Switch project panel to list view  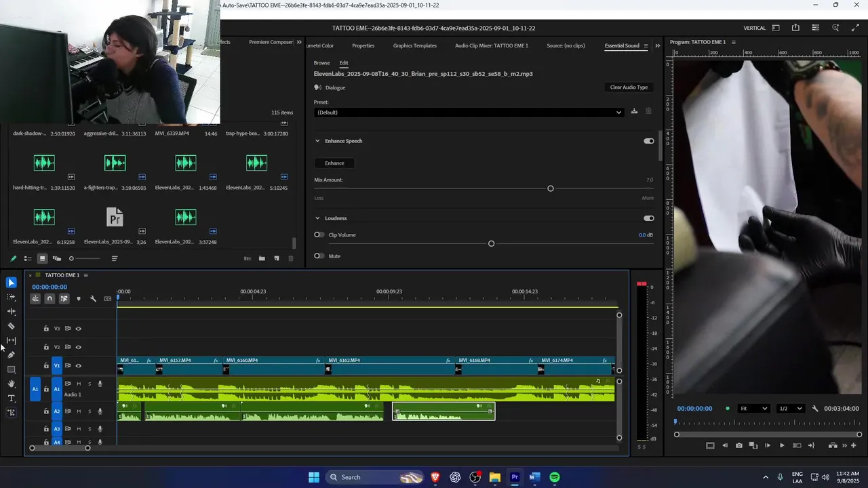click(x=28, y=258)
